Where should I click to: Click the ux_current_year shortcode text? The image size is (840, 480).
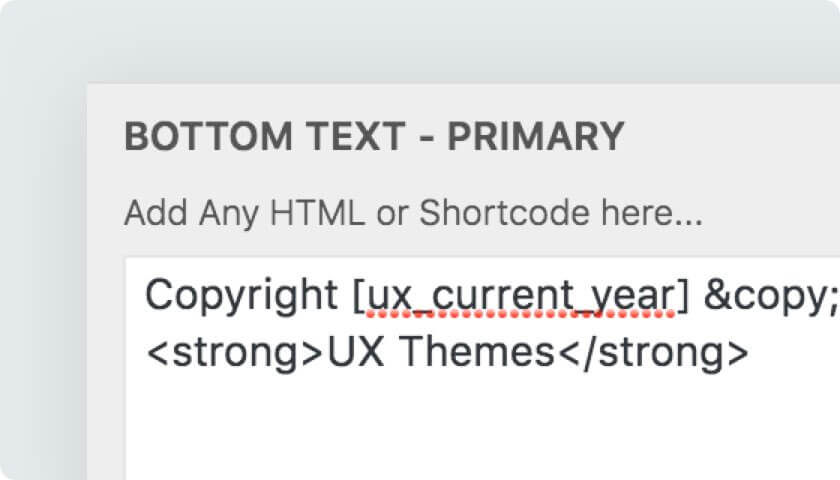[521, 296]
